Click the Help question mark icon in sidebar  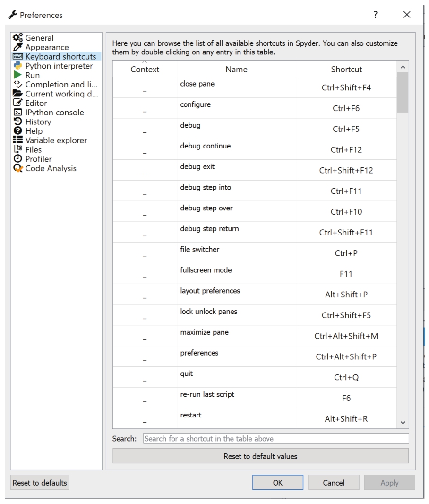(17, 131)
